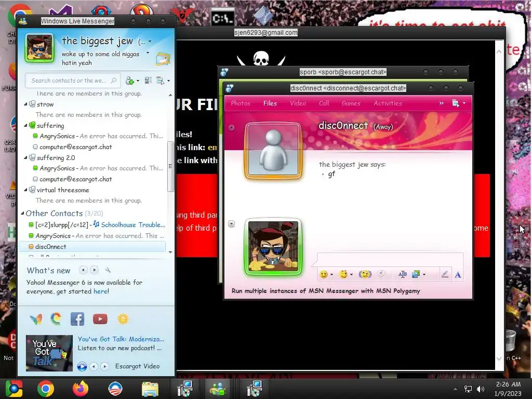
Task: Open the Call tab in chat
Action: point(324,103)
